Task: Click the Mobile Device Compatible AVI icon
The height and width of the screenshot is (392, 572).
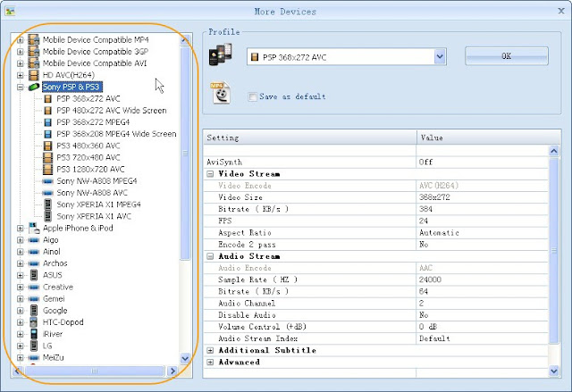Action: [x=34, y=63]
